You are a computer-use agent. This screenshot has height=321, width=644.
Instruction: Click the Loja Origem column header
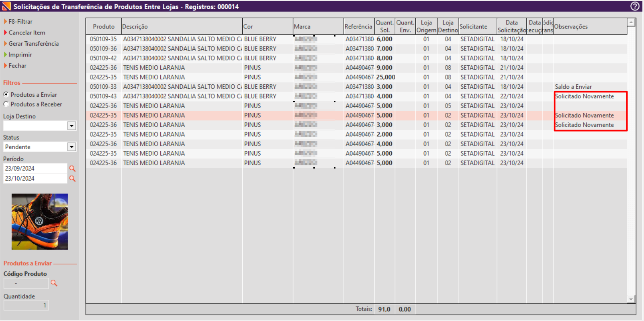click(426, 26)
